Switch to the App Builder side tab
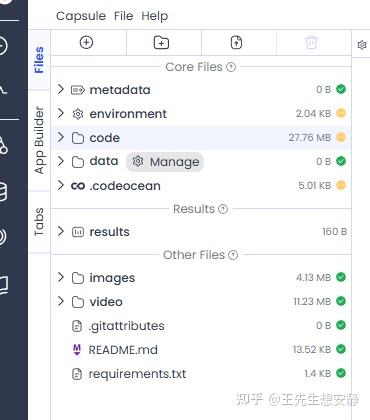Image resolution: width=370 pixels, height=420 pixels. click(39, 140)
